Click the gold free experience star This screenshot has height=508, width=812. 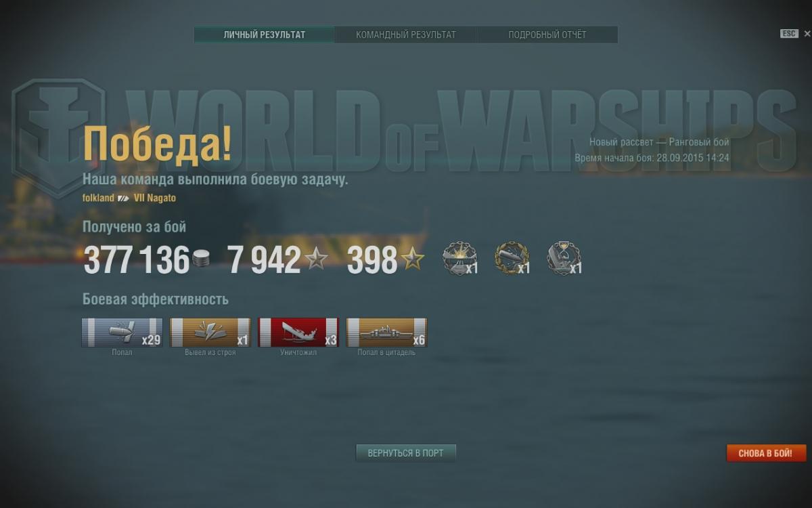pos(413,259)
